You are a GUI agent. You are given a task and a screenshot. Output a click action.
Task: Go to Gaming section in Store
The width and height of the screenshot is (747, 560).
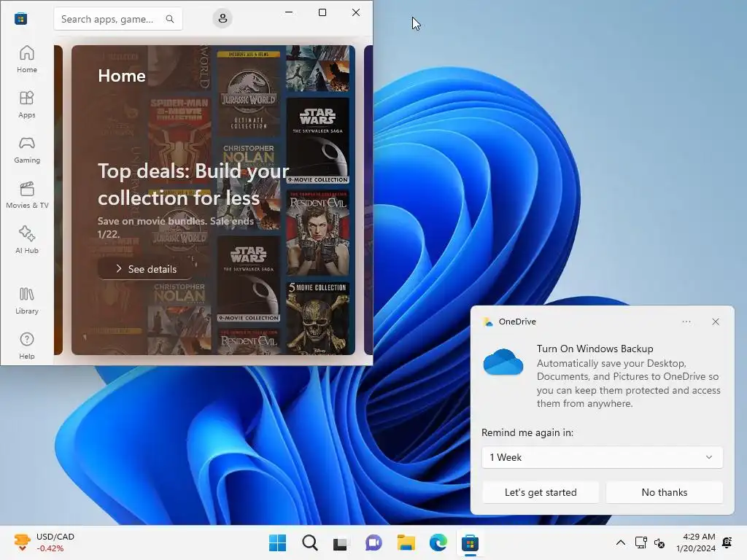point(27,149)
